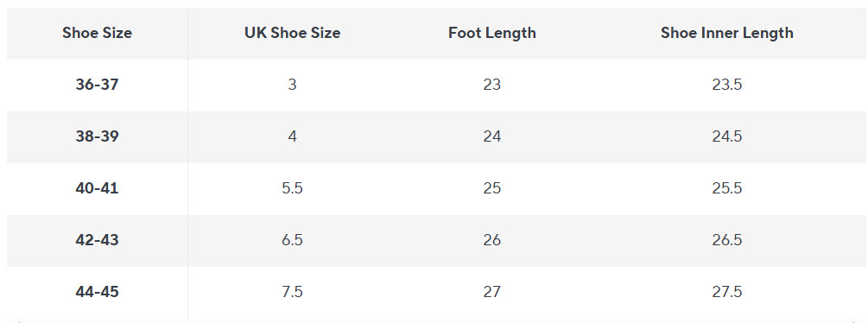Click inner length 23.5 cell
This screenshot has height=323, width=868.
[x=727, y=85]
